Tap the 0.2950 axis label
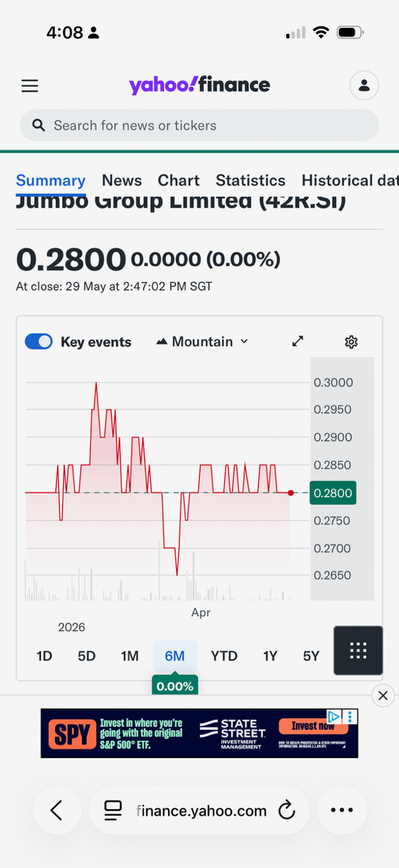The height and width of the screenshot is (868, 399). click(333, 410)
